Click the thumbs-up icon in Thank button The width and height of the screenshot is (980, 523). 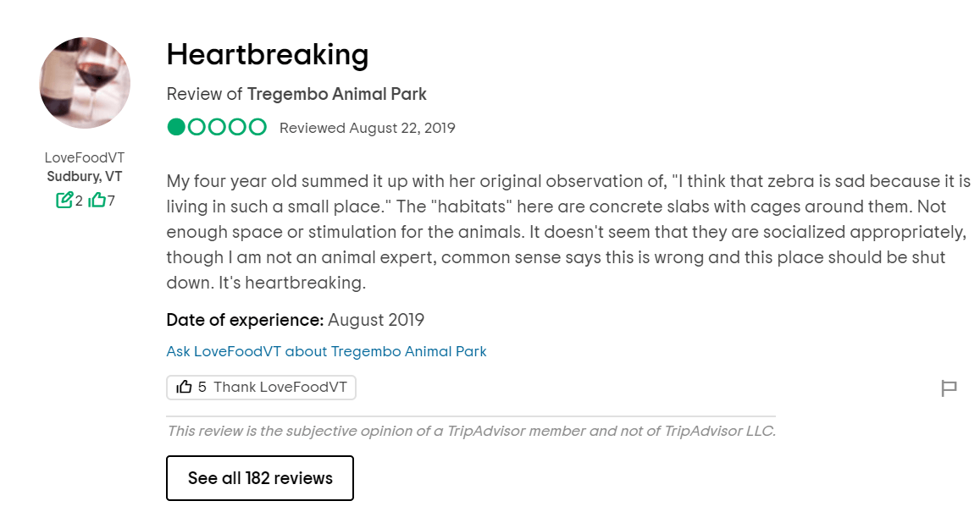(184, 387)
